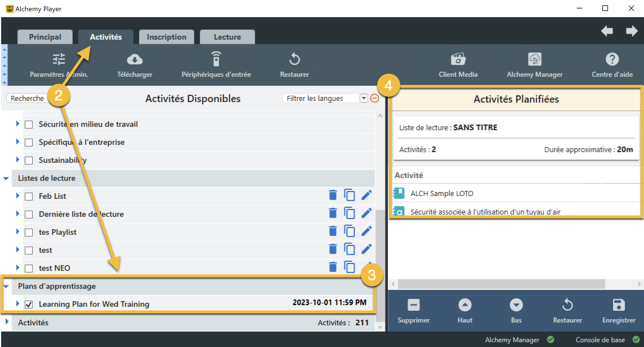Image resolution: width=644 pixels, height=347 pixels.
Task: Open the Lecture tab
Action: [227, 37]
